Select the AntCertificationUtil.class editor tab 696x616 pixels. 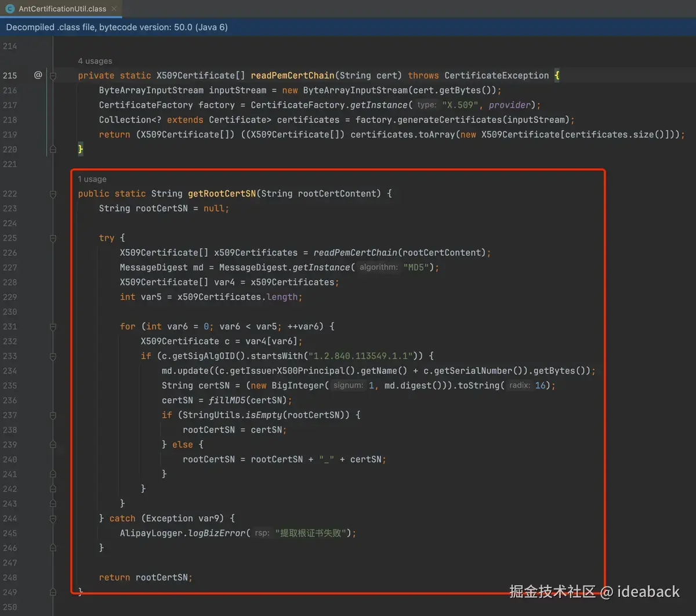(x=61, y=9)
